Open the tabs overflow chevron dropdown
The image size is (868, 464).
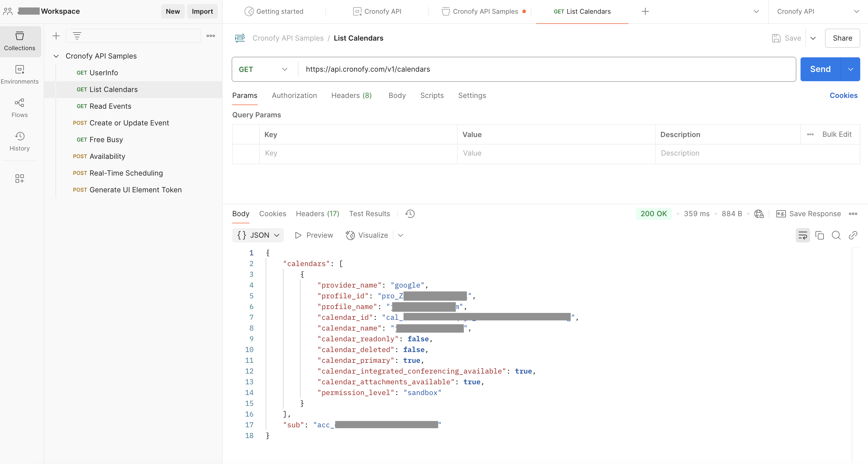(x=756, y=11)
